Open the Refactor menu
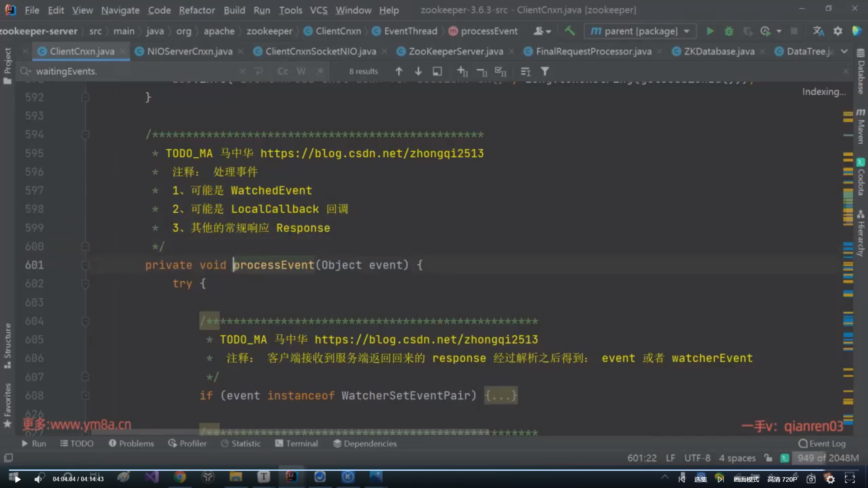Screen dimensions: 868x488 click(x=197, y=10)
